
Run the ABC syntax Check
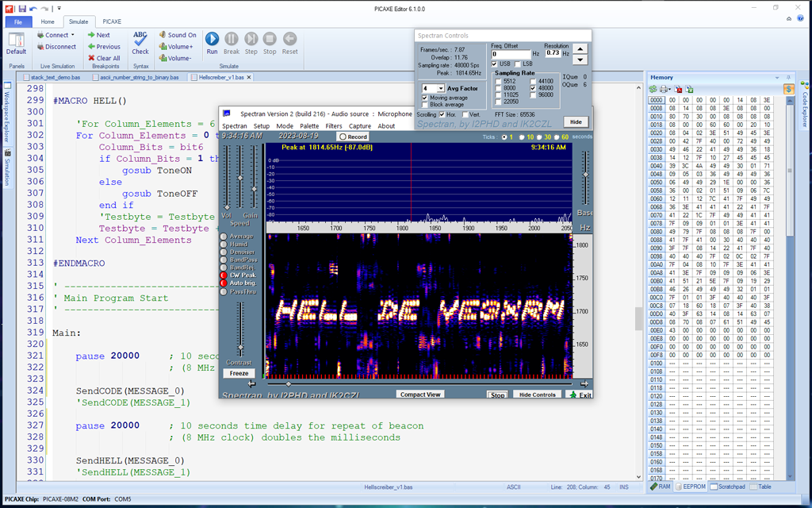click(x=140, y=43)
